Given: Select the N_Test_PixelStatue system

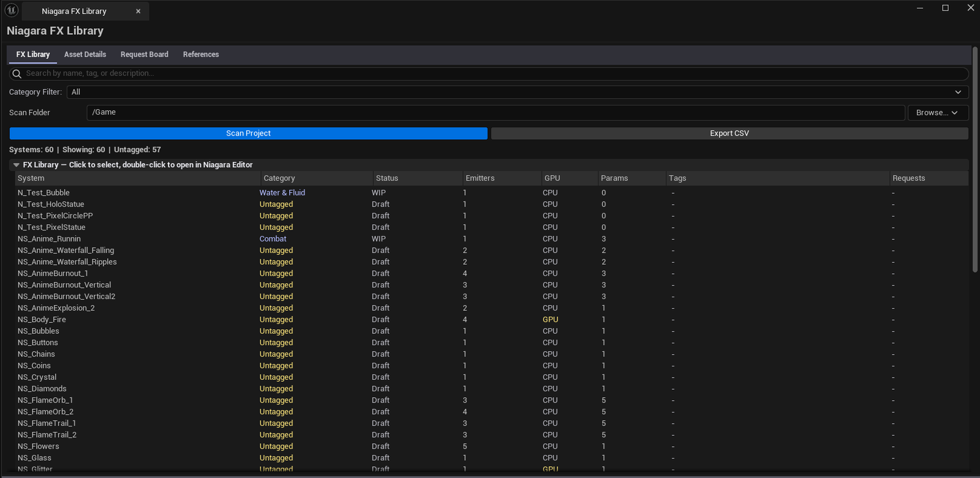Looking at the screenshot, I should point(492,227).
